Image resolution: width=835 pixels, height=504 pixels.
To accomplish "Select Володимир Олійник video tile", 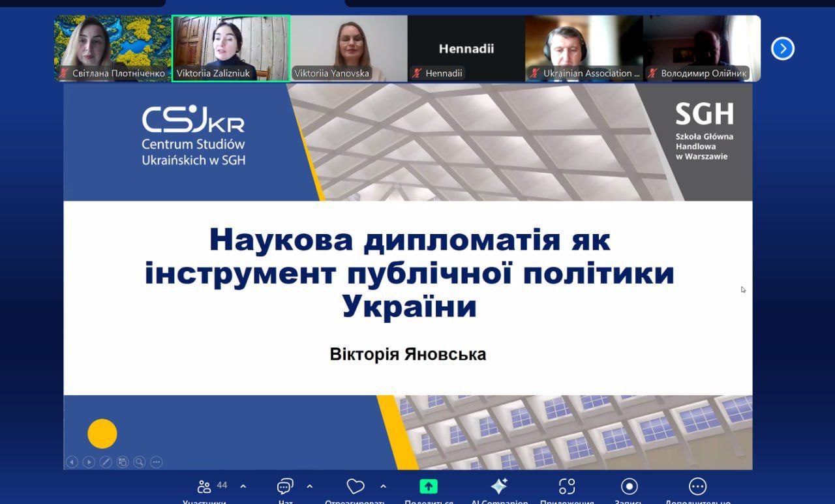I will 702,48.
